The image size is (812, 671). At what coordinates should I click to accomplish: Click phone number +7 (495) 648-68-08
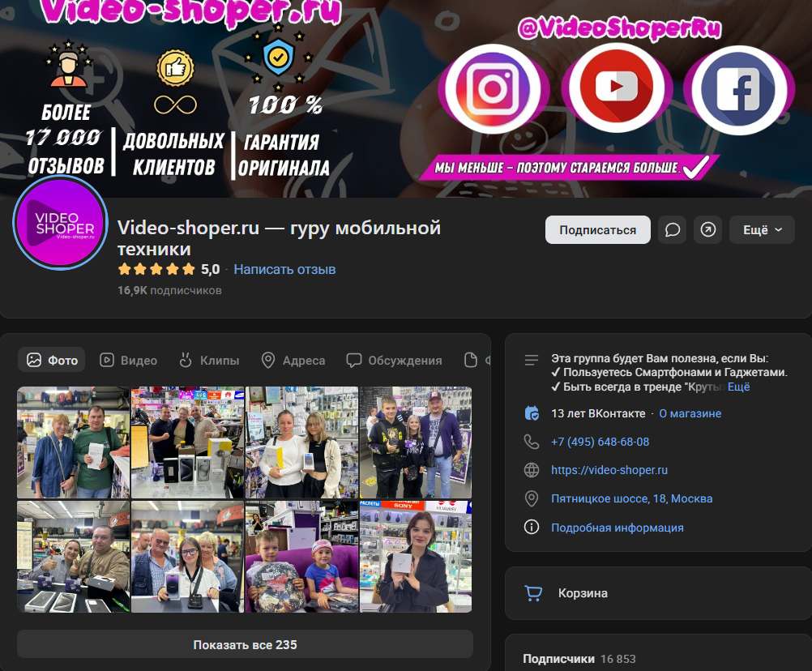[x=600, y=442]
